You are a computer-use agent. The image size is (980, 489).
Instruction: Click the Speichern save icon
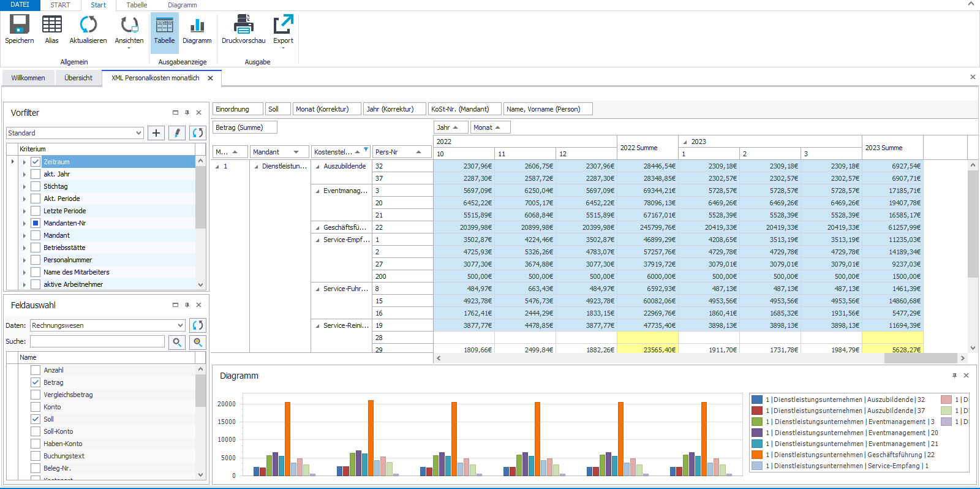(x=19, y=25)
